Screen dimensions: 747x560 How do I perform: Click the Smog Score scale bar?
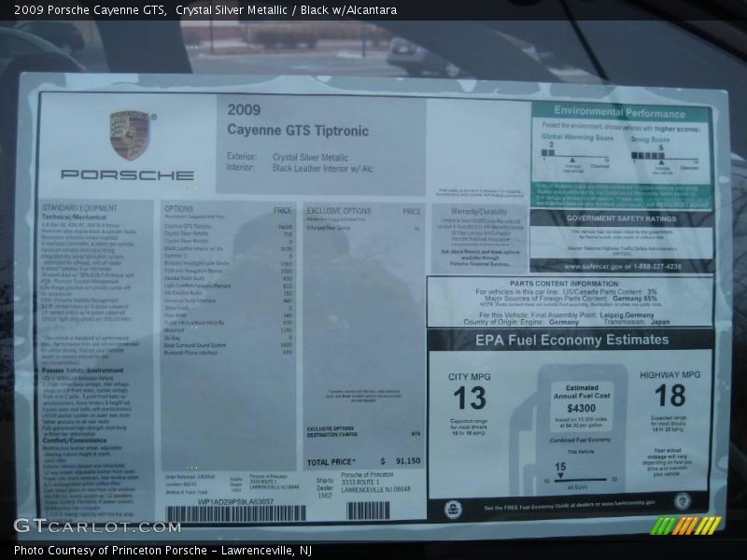click(665, 156)
